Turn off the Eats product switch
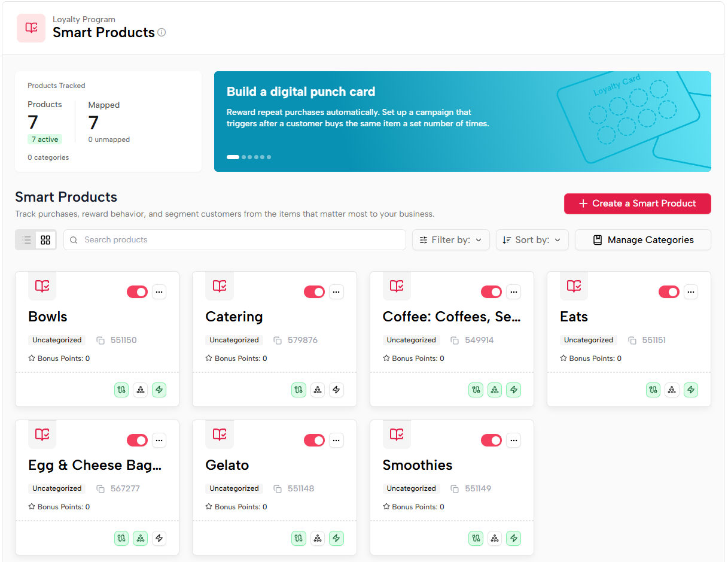Image resolution: width=728 pixels, height=562 pixels. pos(669,292)
